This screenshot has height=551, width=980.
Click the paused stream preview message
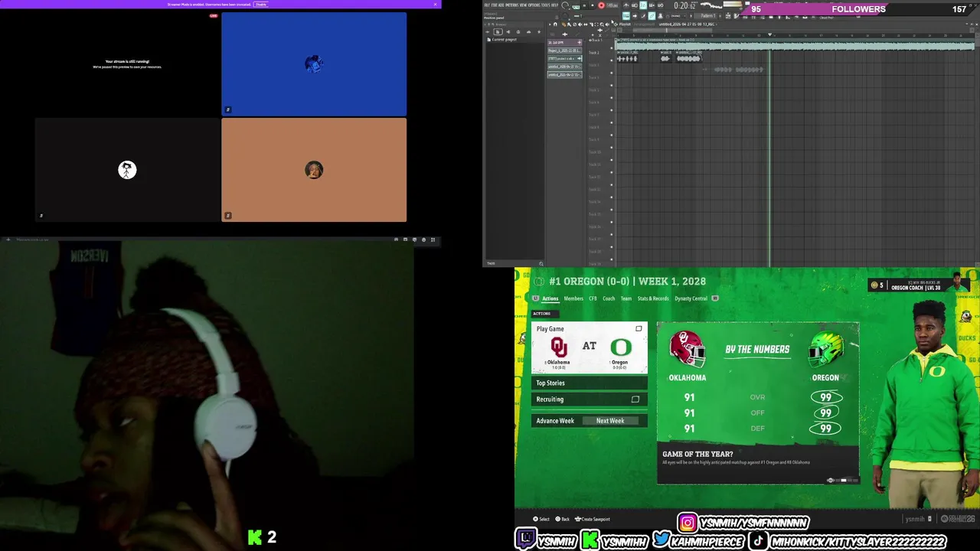click(x=127, y=64)
